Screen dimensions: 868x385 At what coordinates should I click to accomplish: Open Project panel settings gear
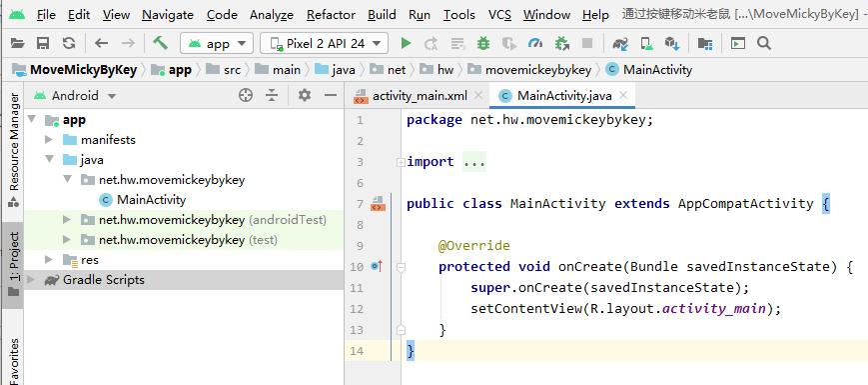pos(305,95)
